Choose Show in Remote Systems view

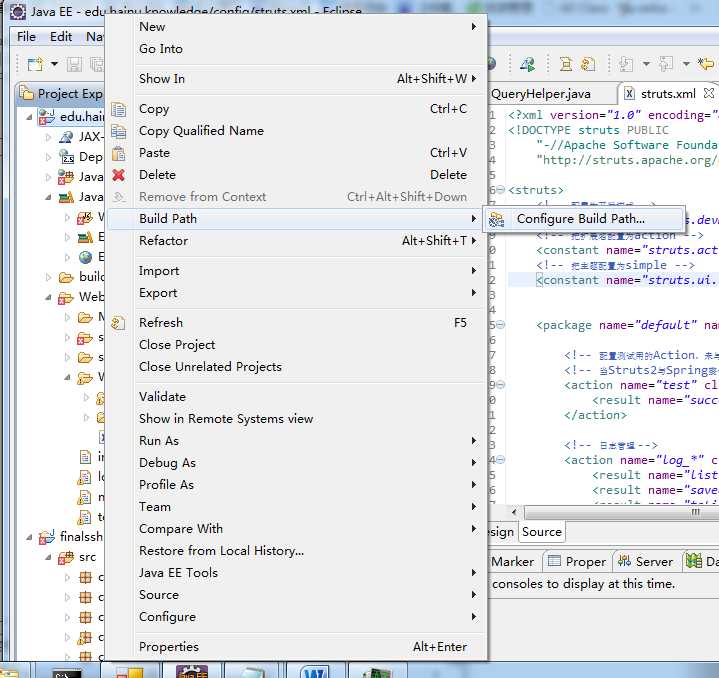tap(296, 419)
